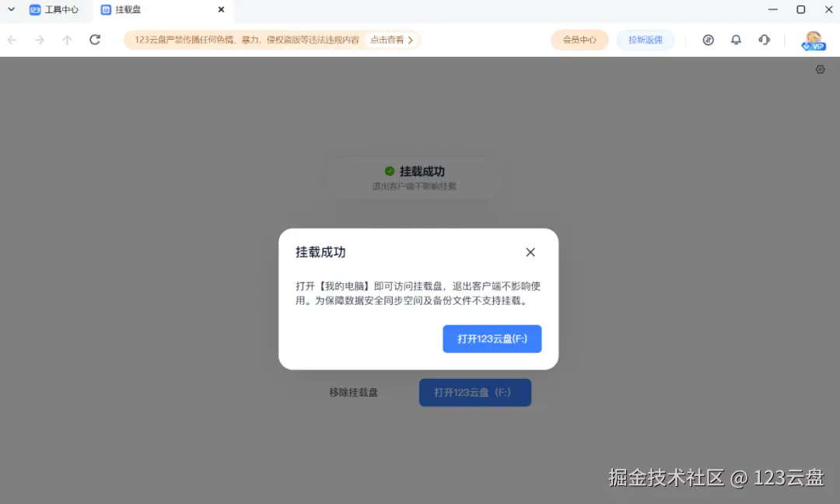The image size is (840, 504).
Task: Click 打开123云盘(F:) in the dialog
Action: point(492,338)
